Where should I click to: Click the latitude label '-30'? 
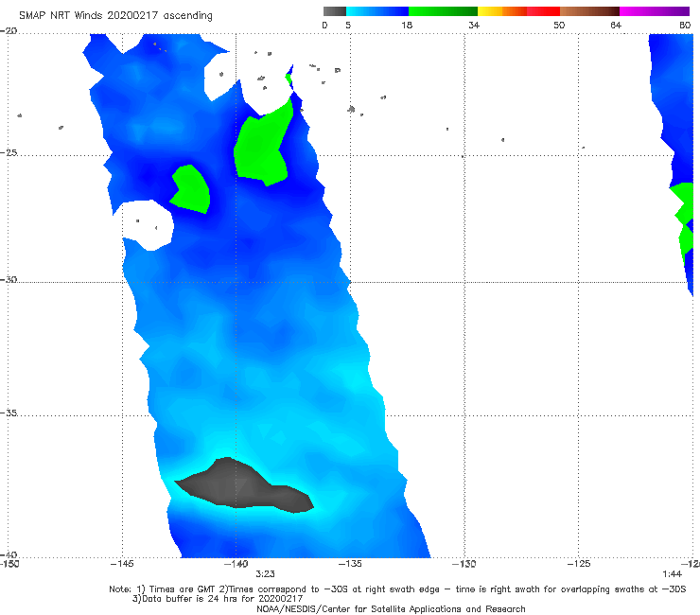[9, 279]
